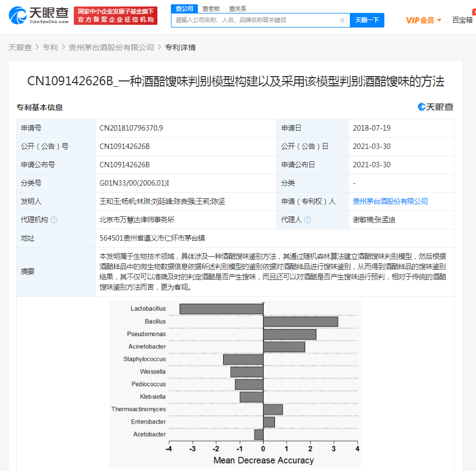Select classification G01N33/00(2006.01)I
This screenshot has height=471, width=476.
click(134, 183)
